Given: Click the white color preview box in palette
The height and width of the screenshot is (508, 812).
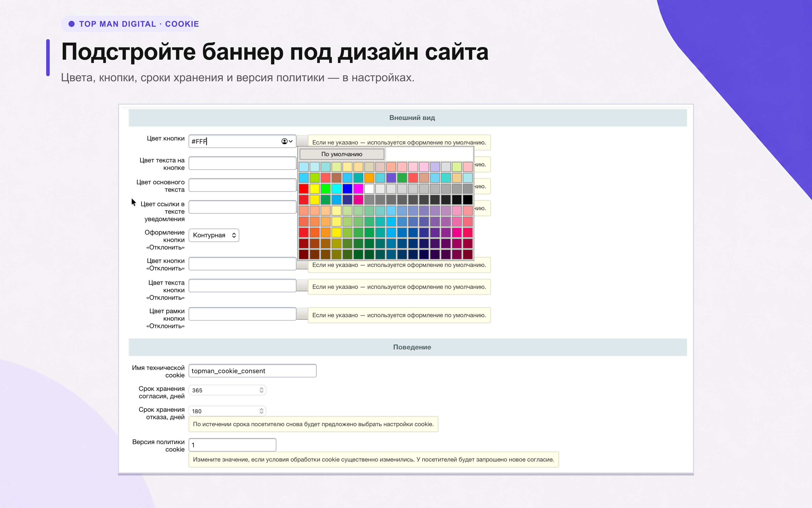Looking at the screenshot, I should pyautogui.click(x=429, y=154).
